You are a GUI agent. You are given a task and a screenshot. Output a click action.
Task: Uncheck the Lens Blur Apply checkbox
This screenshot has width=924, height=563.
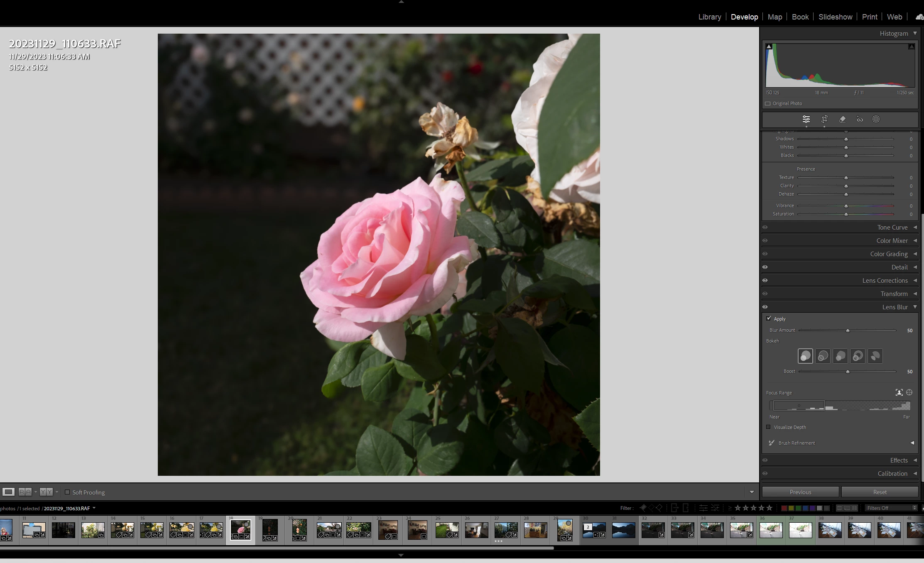(x=769, y=318)
